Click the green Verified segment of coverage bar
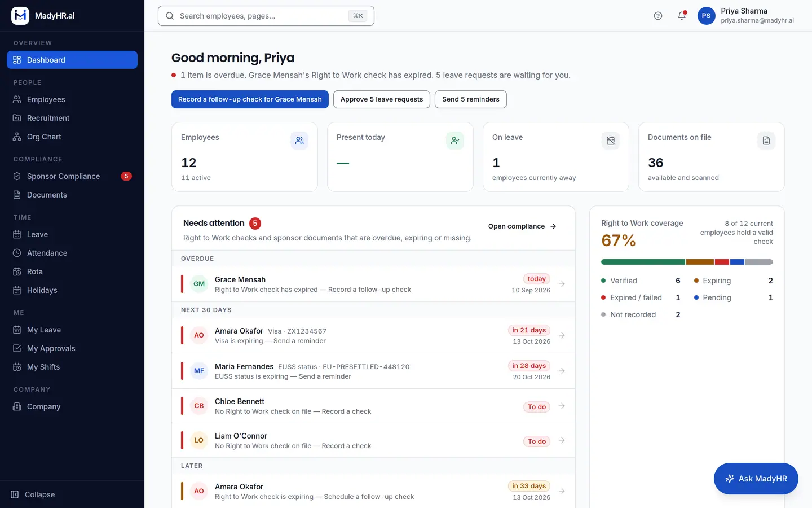This screenshot has height=508, width=812. pos(643,262)
